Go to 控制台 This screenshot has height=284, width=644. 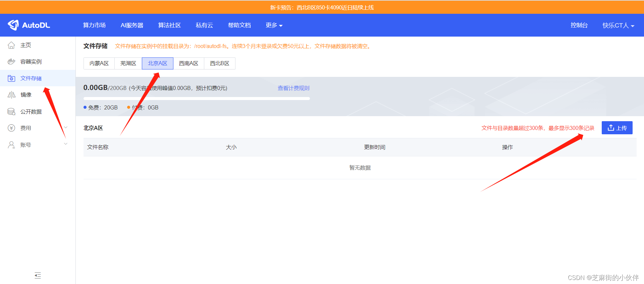pyautogui.click(x=579, y=25)
